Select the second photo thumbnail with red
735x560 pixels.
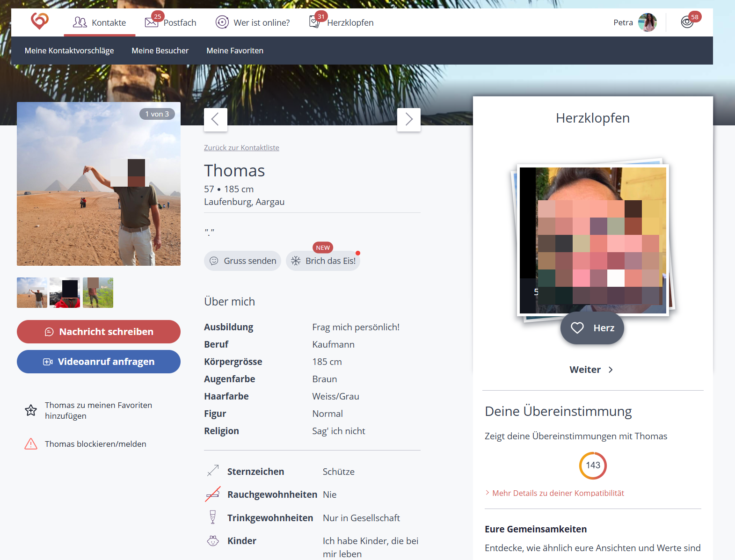(x=65, y=292)
